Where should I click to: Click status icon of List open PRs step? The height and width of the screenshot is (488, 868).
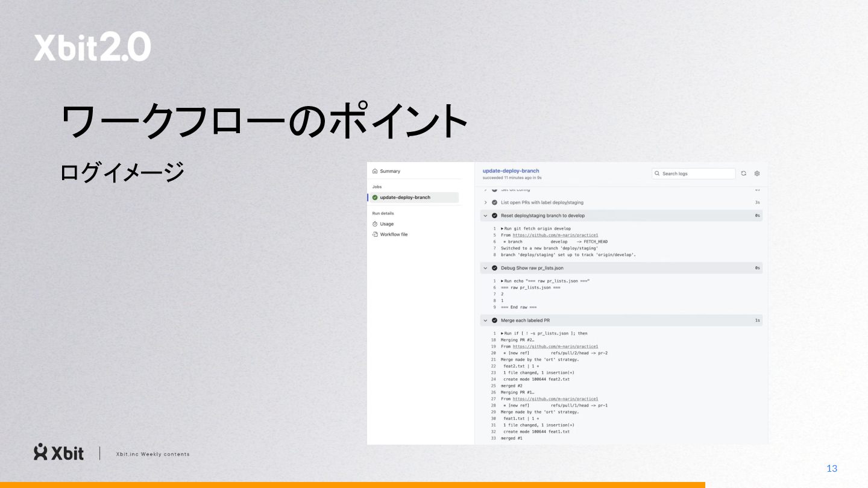pos(495,202)
